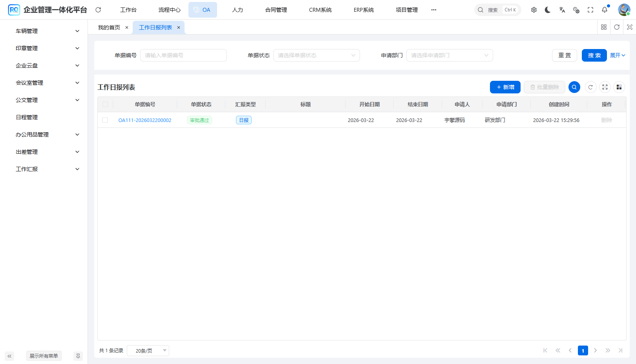The height and width of the screenshot is (364, 636).
Task: Click the notification bell icon
Action: pos(605,10)
